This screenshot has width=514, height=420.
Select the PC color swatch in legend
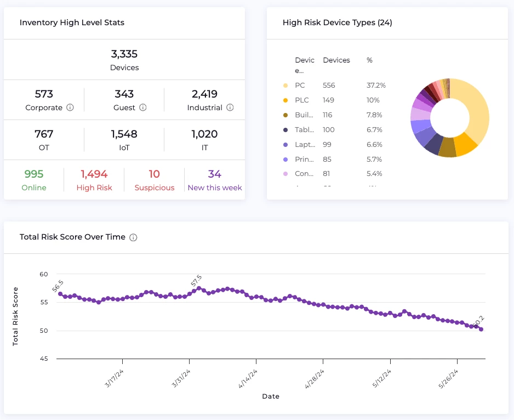[x=285, y=86]
